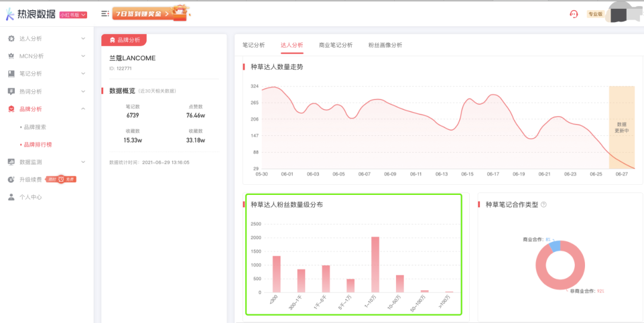Viewport: 644px width, 323px height.
Task: Click the <300 bar in fans chart
Action: (277, 274)
